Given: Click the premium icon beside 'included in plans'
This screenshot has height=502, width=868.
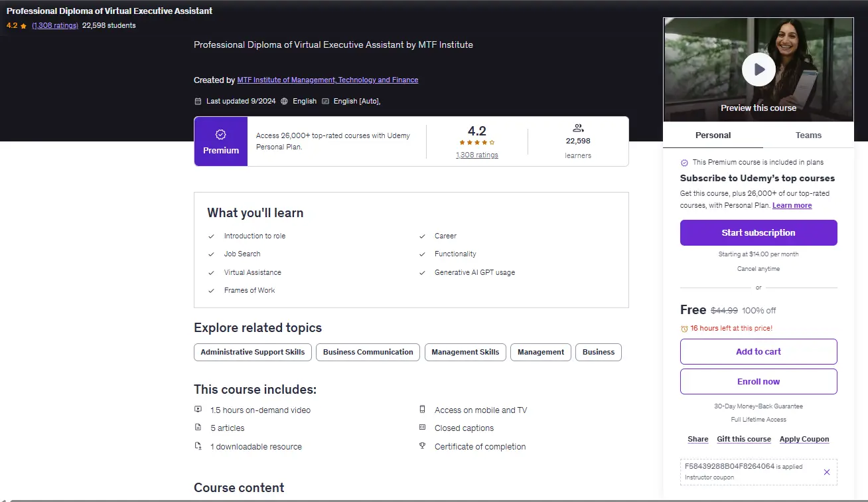Looking at the screenshot, I should pyautogui.click(x=684, y=162).
